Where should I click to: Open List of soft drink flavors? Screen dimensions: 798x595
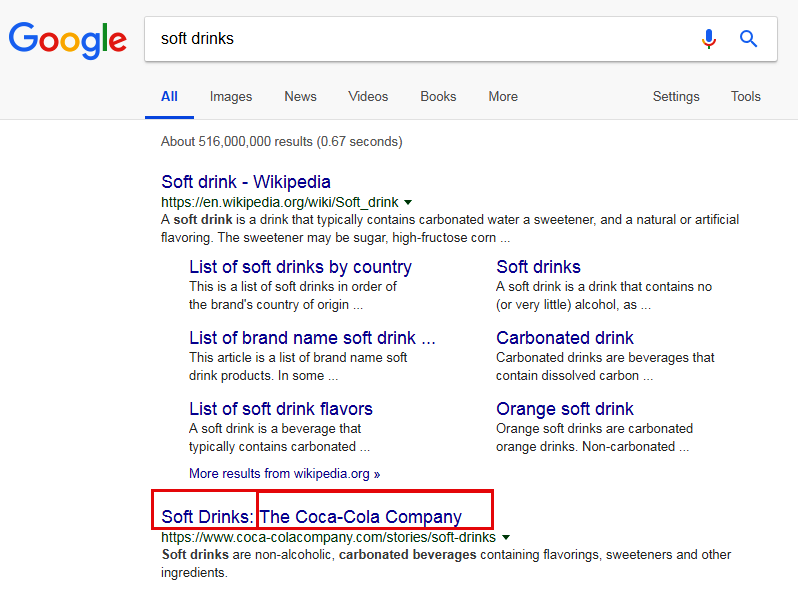[x=281, y=409]
